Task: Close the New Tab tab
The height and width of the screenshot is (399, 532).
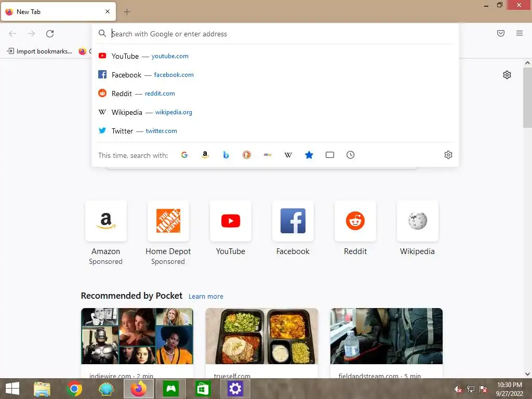Action: [108, 11]
